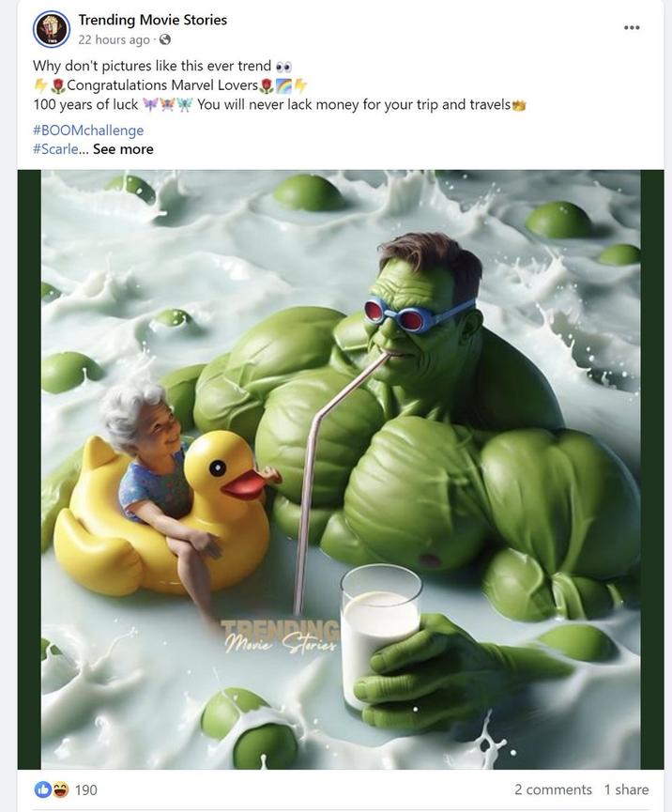Click the truncated #Scarle hashtag
Screen dimensions: 672x812
56,149
